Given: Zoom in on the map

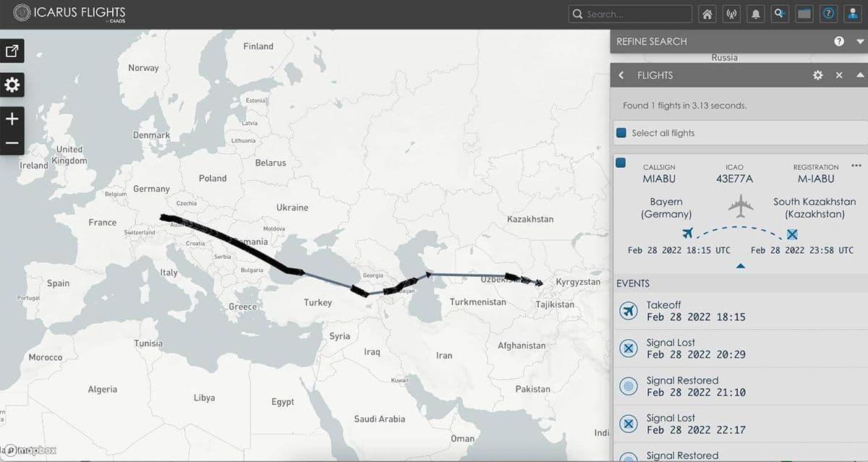Looking at the screenshot, I should tap(12, 119).
